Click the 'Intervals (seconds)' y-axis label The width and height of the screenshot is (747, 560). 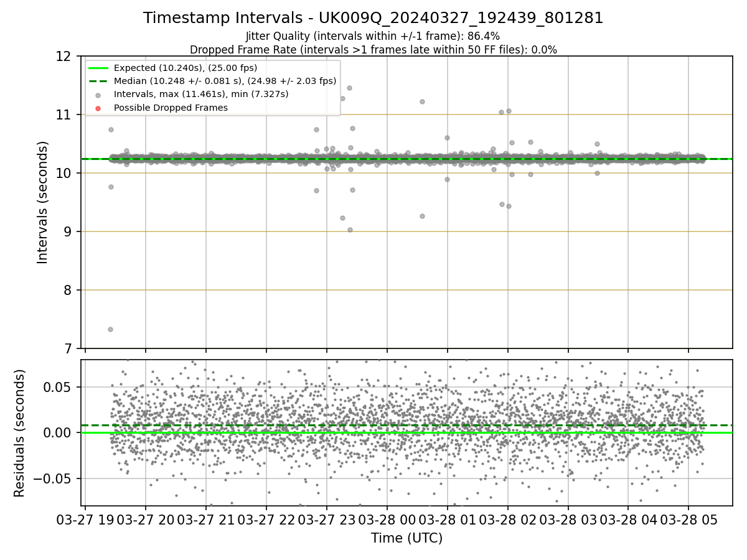(43, 202)
